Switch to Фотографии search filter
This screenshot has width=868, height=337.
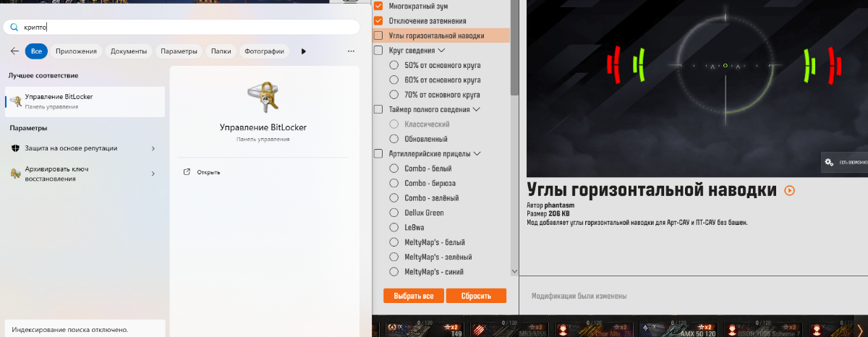pyautogui.click(x=264, y=51)
